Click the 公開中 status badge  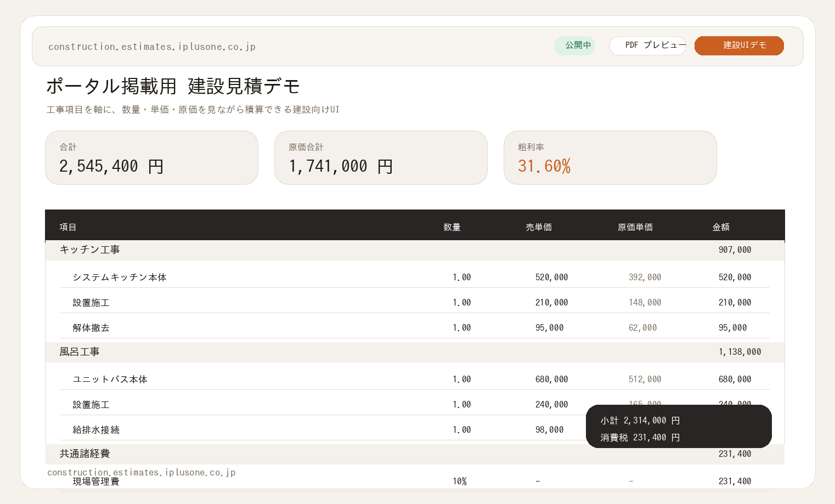[574, 46]
